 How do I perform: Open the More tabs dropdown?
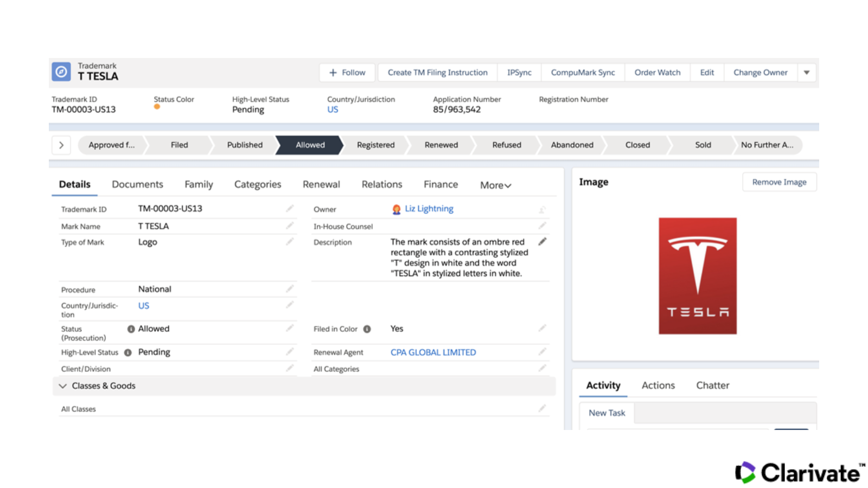coord(495,185)
